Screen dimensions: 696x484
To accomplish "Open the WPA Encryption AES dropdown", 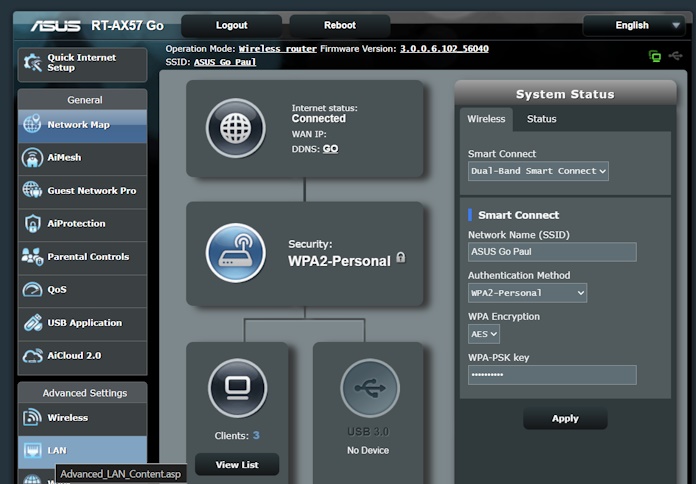I will tap(483, 334).
